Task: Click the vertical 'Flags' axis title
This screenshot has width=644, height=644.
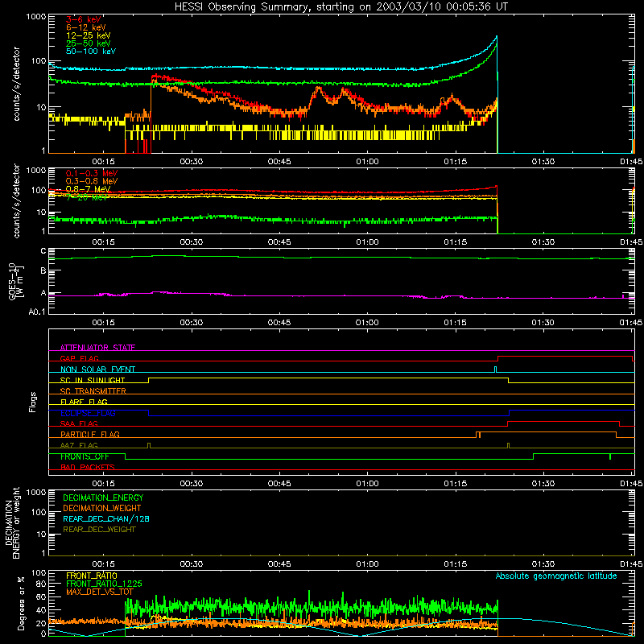Action: point(33,402)
